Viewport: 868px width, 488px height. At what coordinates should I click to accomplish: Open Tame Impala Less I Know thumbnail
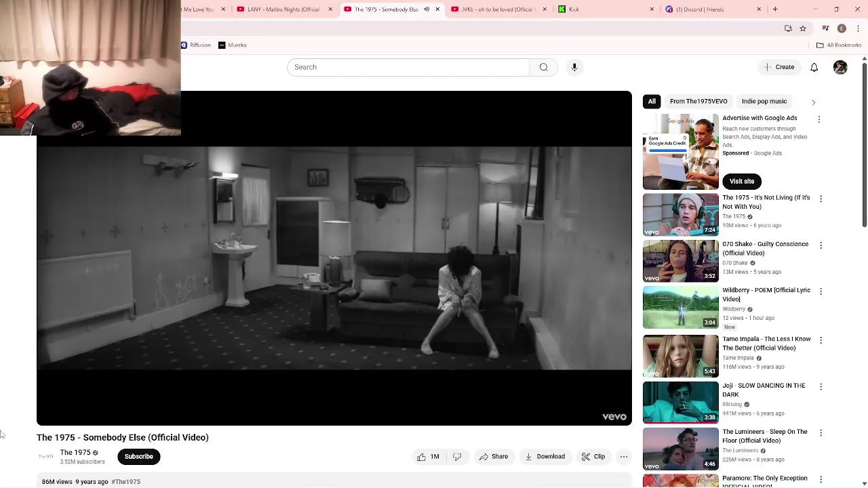point(680,356)
